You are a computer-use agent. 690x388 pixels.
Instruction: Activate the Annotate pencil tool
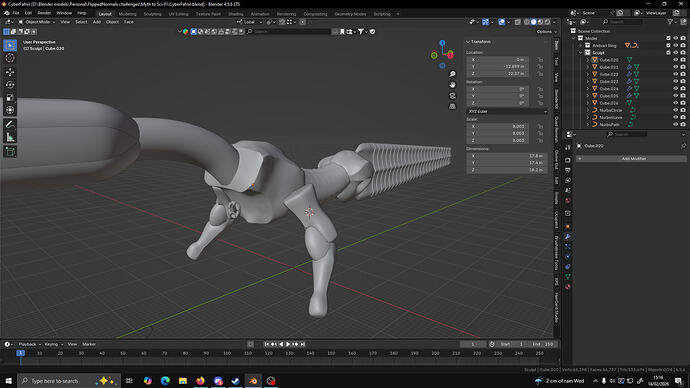coord(10,124)
